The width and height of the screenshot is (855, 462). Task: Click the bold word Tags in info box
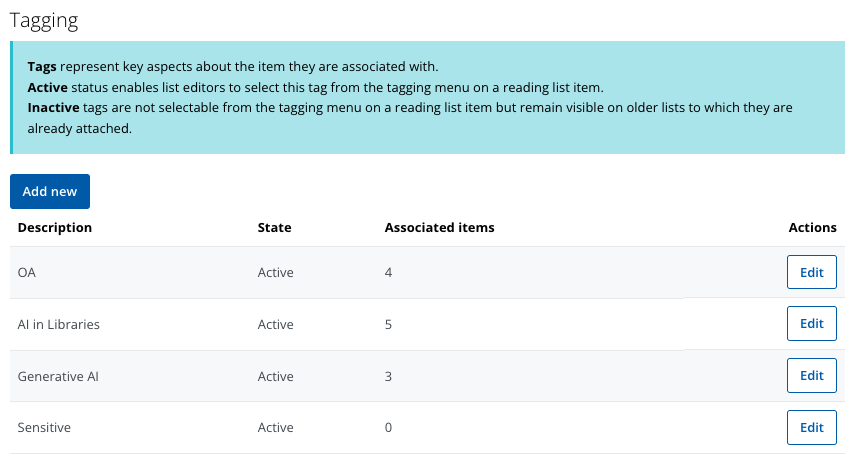pyautogui.click(x=42, y=67)
